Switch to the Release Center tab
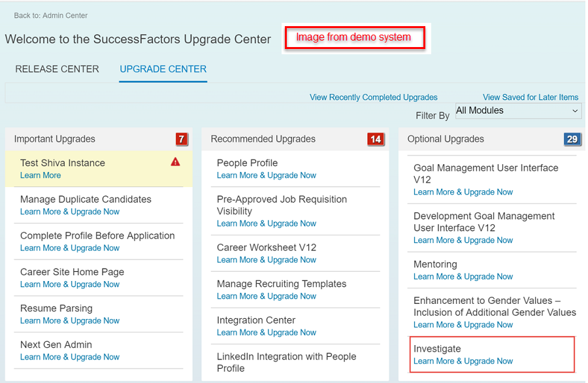The image size is (588, 383). pyautogui.click(x=57, y=69)
